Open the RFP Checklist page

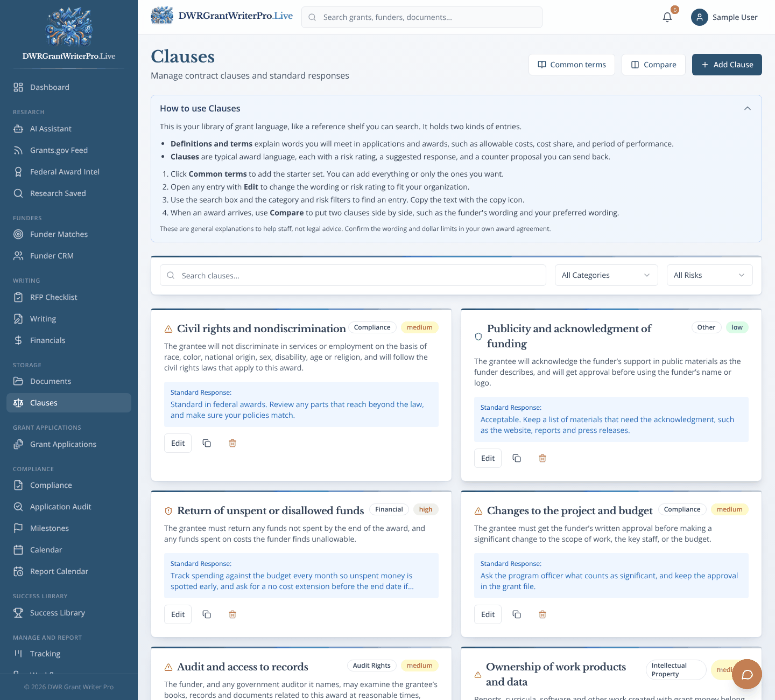click(69, 297)
